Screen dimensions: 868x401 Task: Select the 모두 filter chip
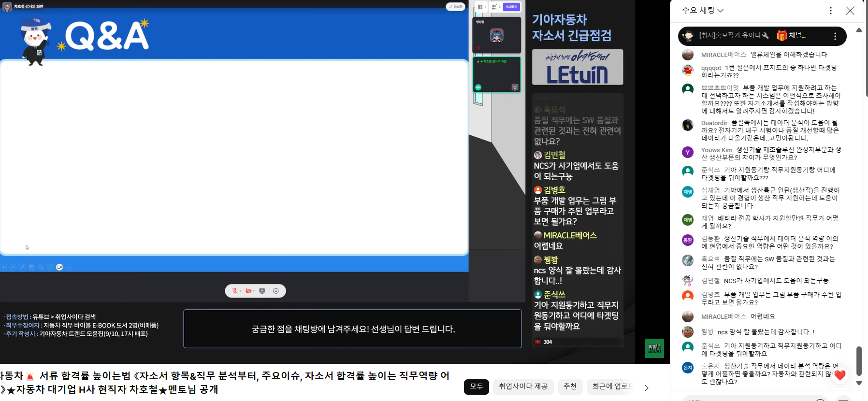(x=477, y=387)
